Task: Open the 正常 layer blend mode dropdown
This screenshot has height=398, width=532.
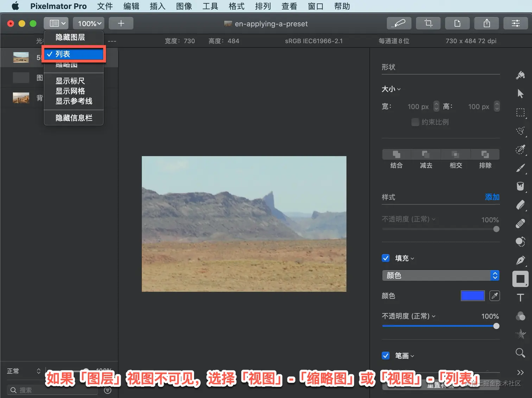Action: point(24,371)
